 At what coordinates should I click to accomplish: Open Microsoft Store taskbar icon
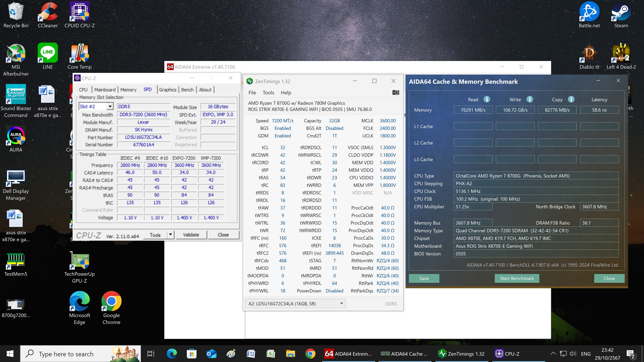[x=192, y=354]
